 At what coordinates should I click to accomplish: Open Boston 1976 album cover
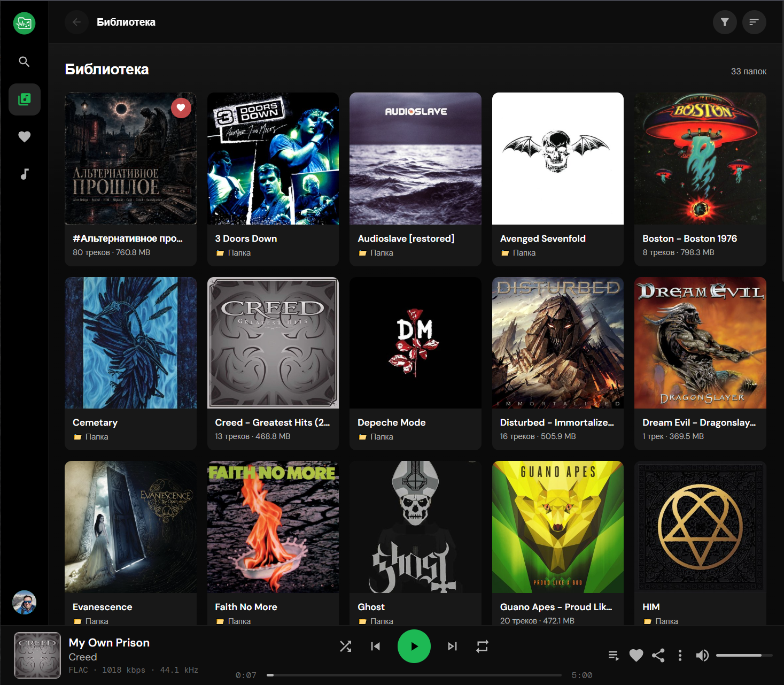pos(700,158)
